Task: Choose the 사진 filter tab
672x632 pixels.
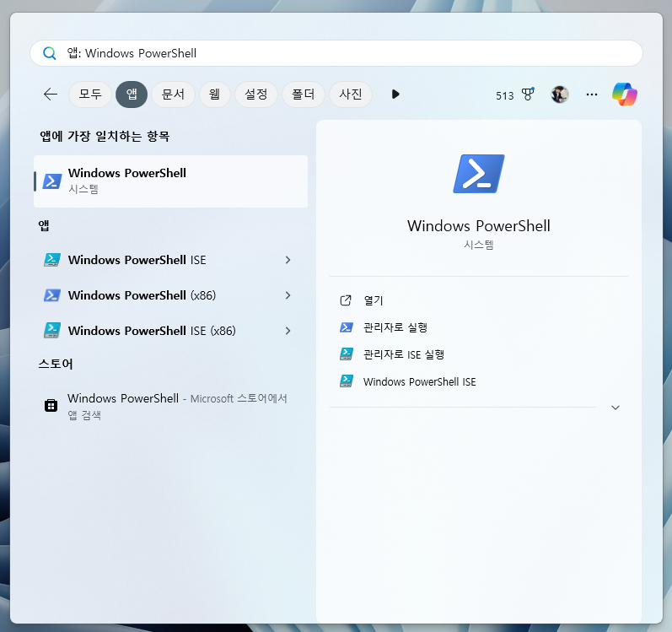Action: pos(351,94)
